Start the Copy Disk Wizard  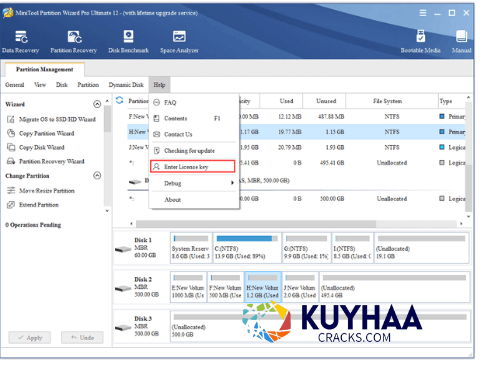36,147
